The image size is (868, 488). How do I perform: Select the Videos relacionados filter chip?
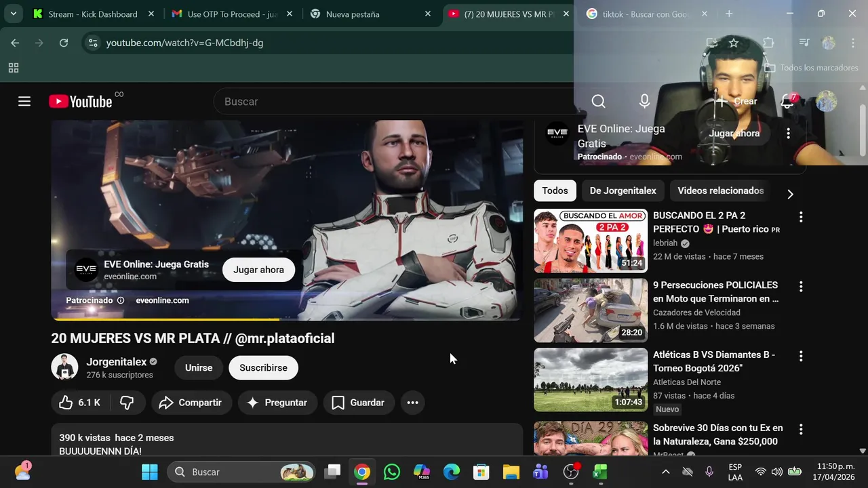720,190
